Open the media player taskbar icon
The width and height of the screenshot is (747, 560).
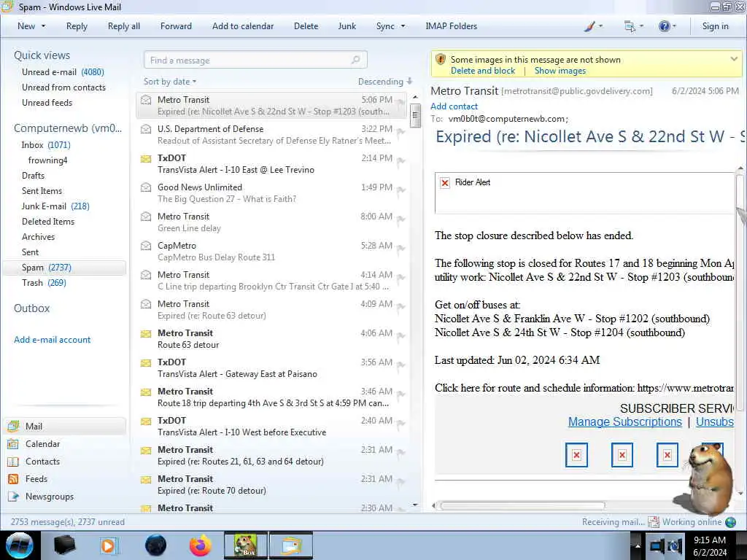point(109,545)
